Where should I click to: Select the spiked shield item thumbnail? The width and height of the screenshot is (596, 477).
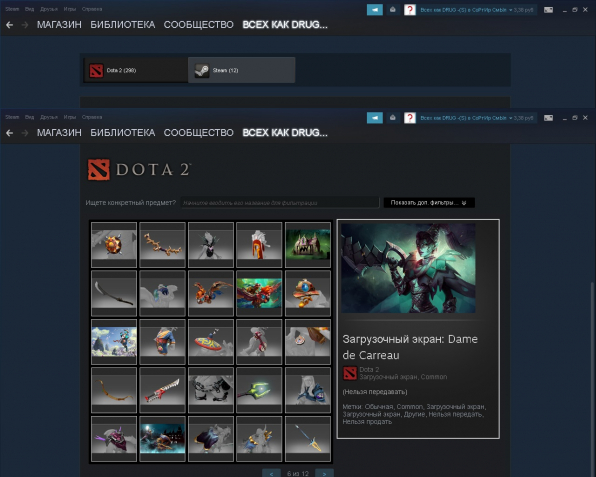click(x=114, y=245)
